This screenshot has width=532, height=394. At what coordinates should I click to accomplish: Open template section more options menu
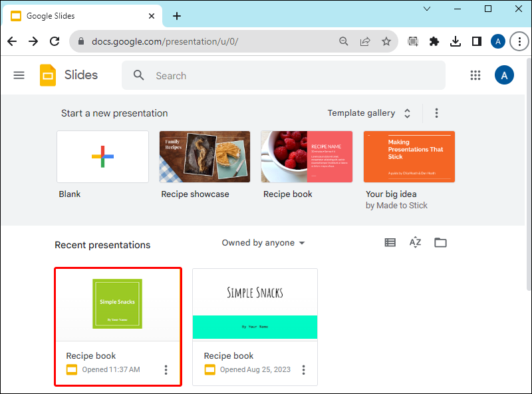click(x=437, y=113)
